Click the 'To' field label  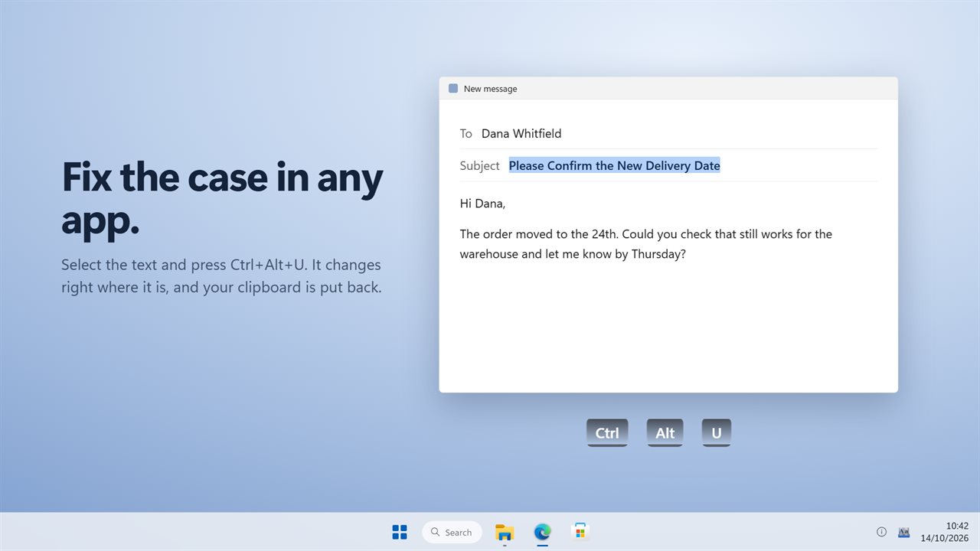pos(466,133)
